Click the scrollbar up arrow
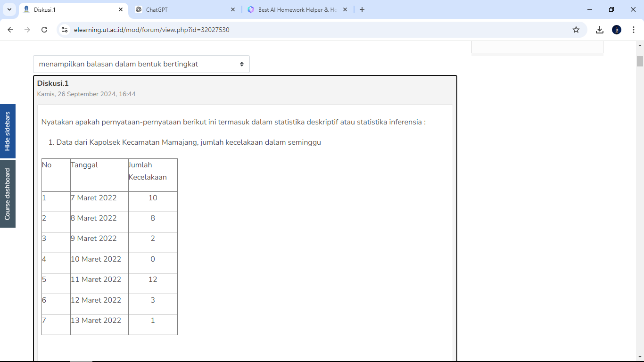 (640, 45)
